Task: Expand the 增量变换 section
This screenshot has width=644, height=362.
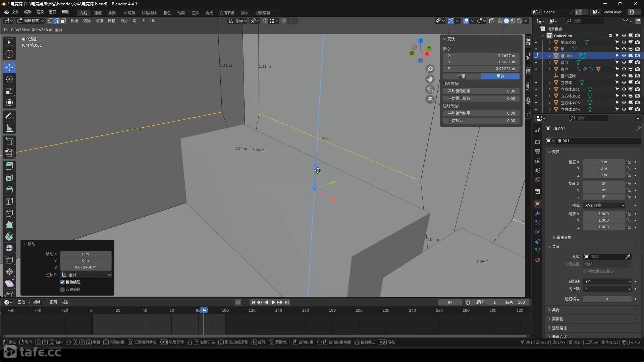Action: point(564,237)
